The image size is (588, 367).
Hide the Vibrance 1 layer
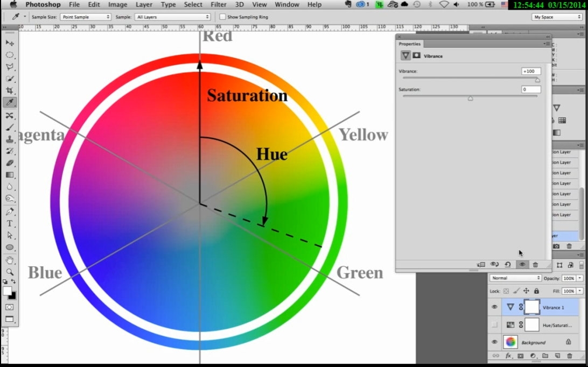click(x=494, y=307)
